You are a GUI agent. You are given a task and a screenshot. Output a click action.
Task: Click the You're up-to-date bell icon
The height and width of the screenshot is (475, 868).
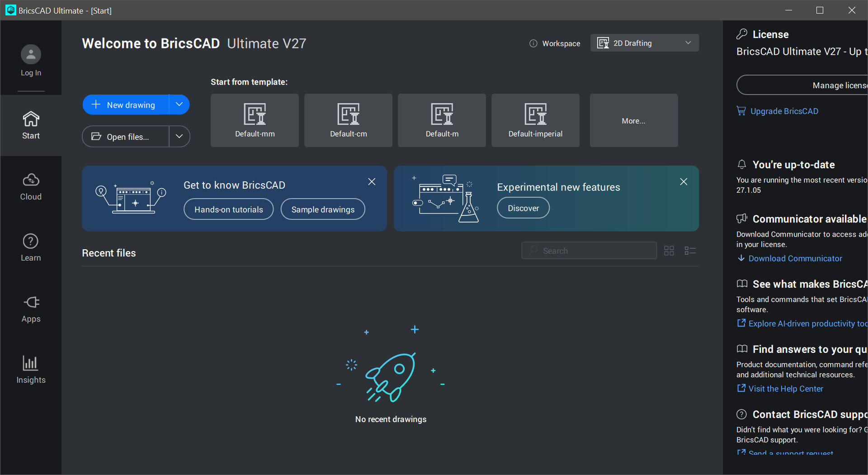click(742, 164)
